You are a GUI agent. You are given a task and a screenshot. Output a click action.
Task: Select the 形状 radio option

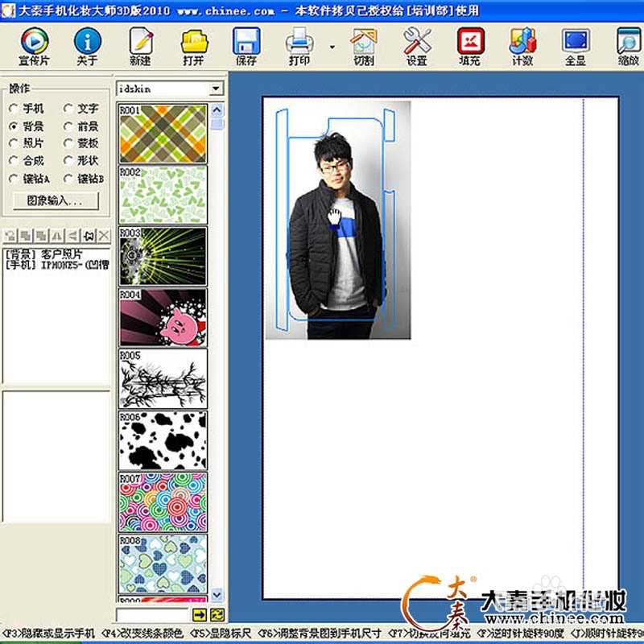(81, 160)
